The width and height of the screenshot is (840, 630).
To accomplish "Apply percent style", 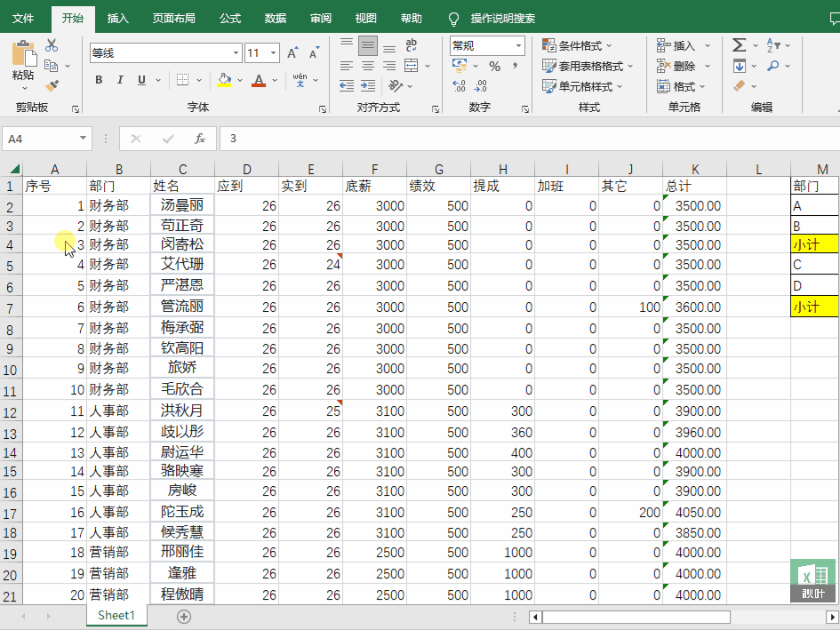I will (494, 66).
